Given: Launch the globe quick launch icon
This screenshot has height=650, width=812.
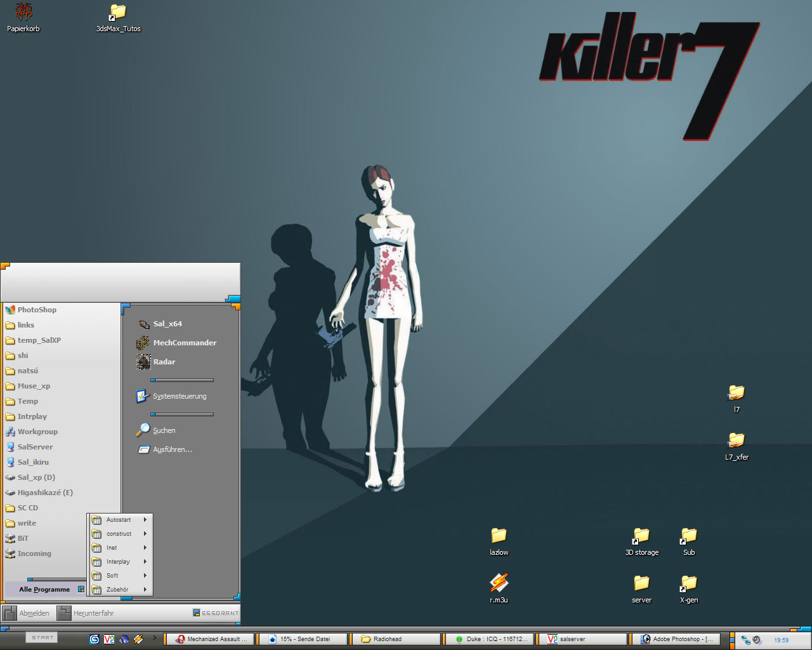Looking at the screenshot, I should coord(124,639).
